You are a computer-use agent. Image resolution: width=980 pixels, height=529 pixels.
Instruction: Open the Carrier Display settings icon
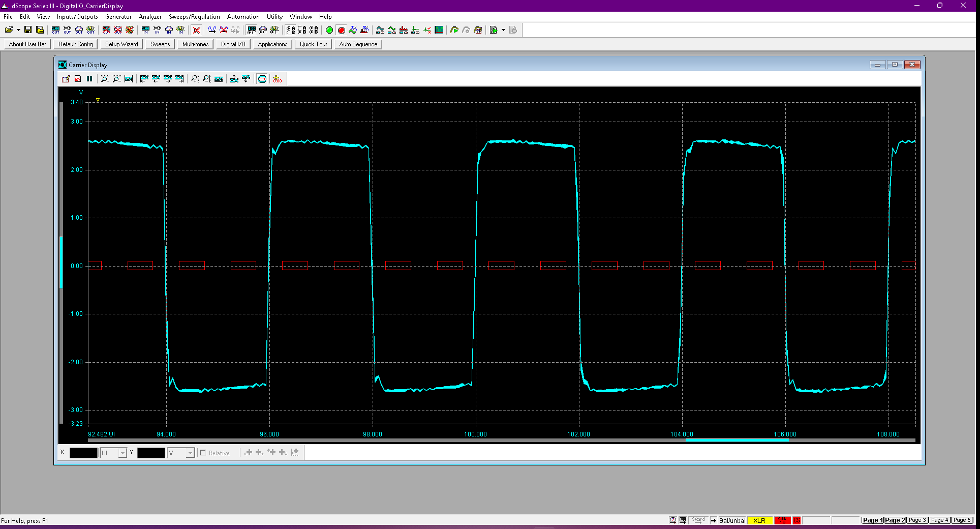coord(66,79)
